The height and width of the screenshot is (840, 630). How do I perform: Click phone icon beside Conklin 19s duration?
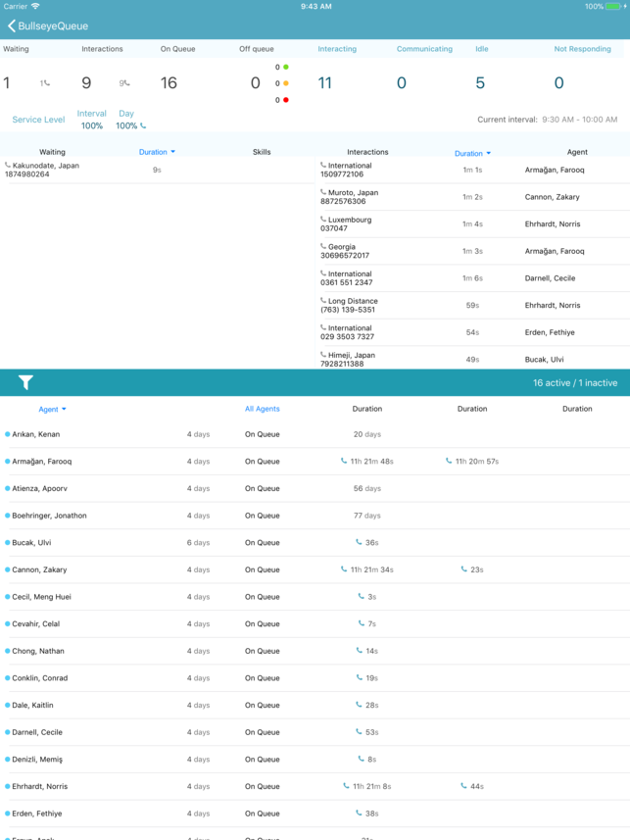360,677
